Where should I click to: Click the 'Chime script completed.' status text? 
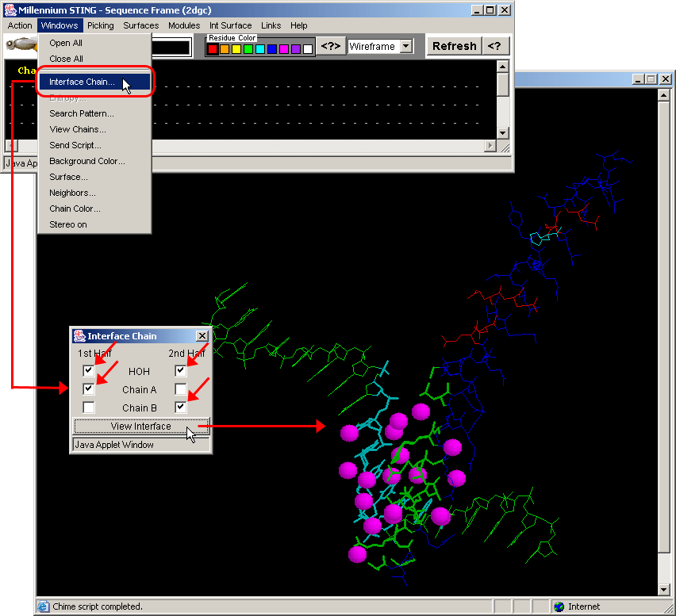[x=98, y=606]
